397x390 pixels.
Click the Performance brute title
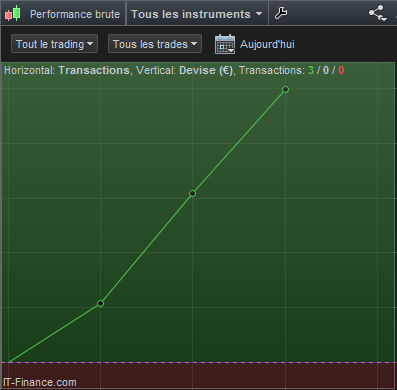coord(75,14)
